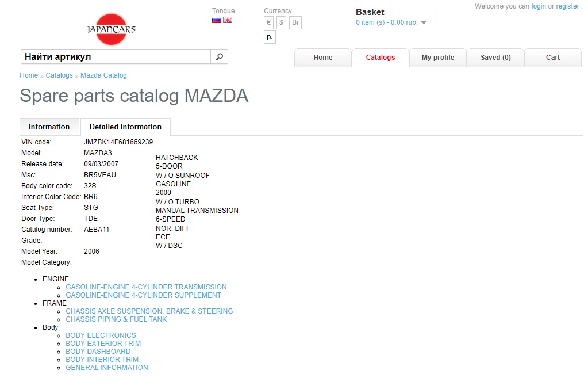Expand the basket dropdown arrow
Viewport: 588px width, 389px height.
coord(424,23)
